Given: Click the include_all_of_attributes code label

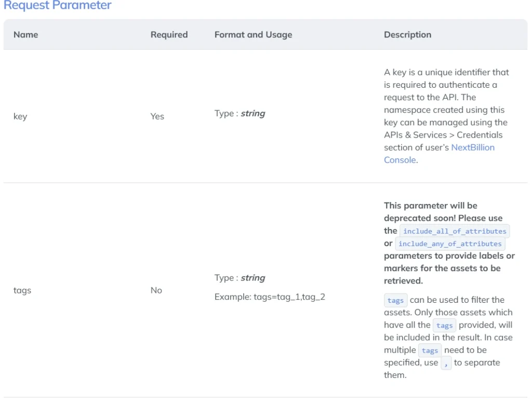Looking at the screenshot, I should (455, 231).
